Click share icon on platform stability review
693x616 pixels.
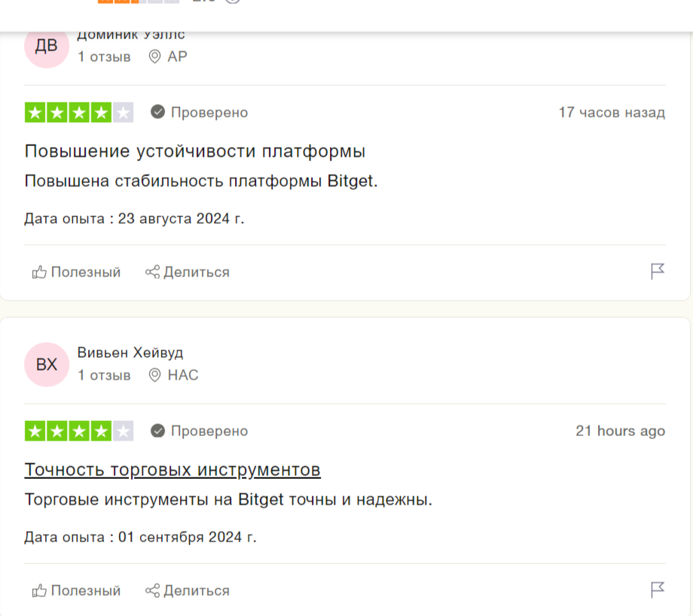tap(152, 272)
